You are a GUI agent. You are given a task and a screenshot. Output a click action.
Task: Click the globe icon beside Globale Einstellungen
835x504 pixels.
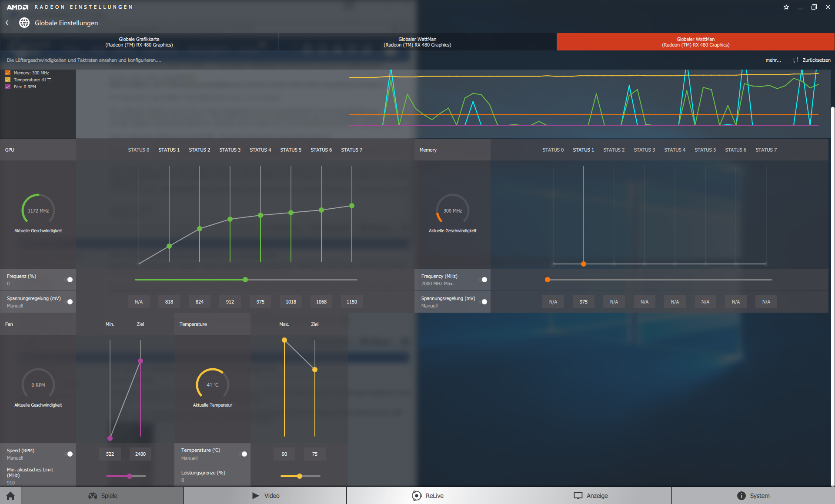[x=24, y=23]
